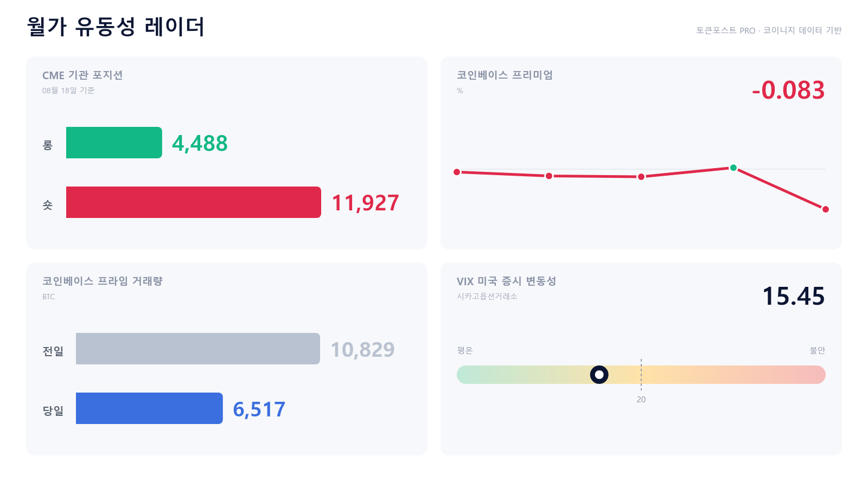Click the 6,517 same-day volume number
Image resolution: width=868 pixels, height=488 pixels.
point(259,409)
